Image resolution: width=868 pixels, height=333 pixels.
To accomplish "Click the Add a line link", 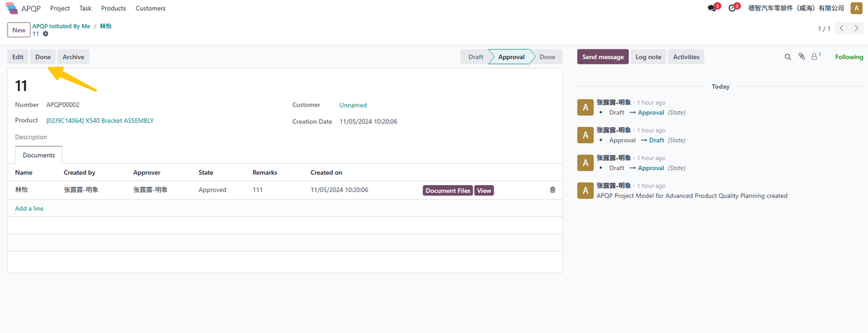I will coord(29,208).
